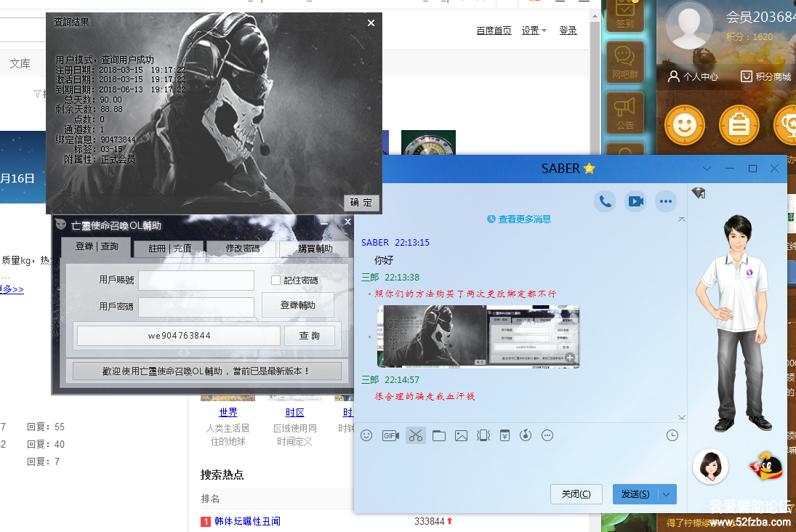Click the member profile avatar picture
The width and height of the screenshot is (796, 532).
689,25
